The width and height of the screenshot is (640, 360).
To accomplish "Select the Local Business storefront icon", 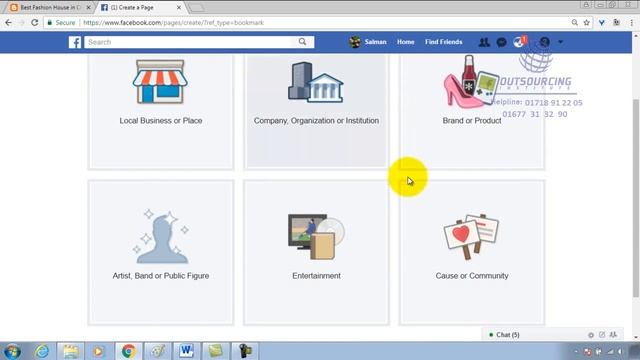I will coord(160,82).
